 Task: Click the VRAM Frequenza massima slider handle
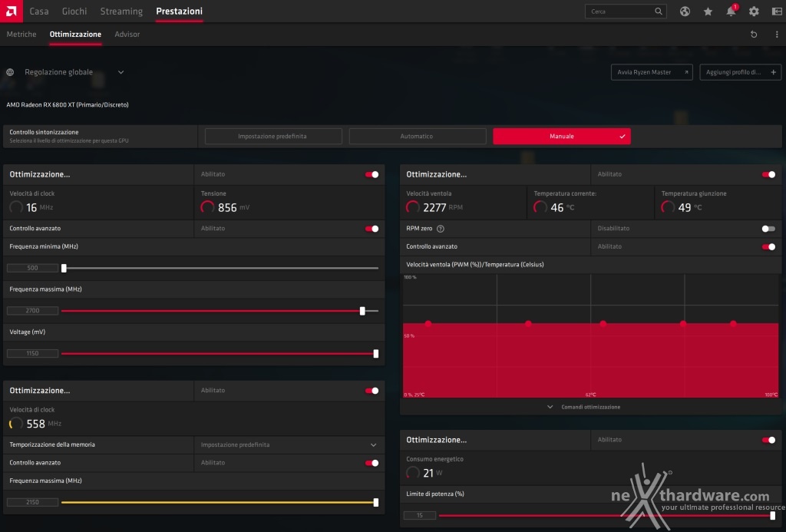click(x=376, y=502)
